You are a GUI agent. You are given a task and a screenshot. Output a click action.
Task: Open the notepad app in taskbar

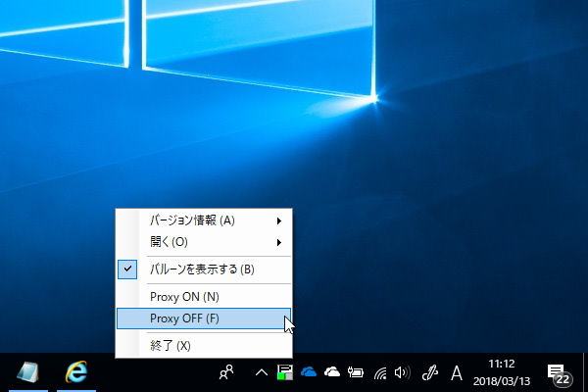point(28,372)
